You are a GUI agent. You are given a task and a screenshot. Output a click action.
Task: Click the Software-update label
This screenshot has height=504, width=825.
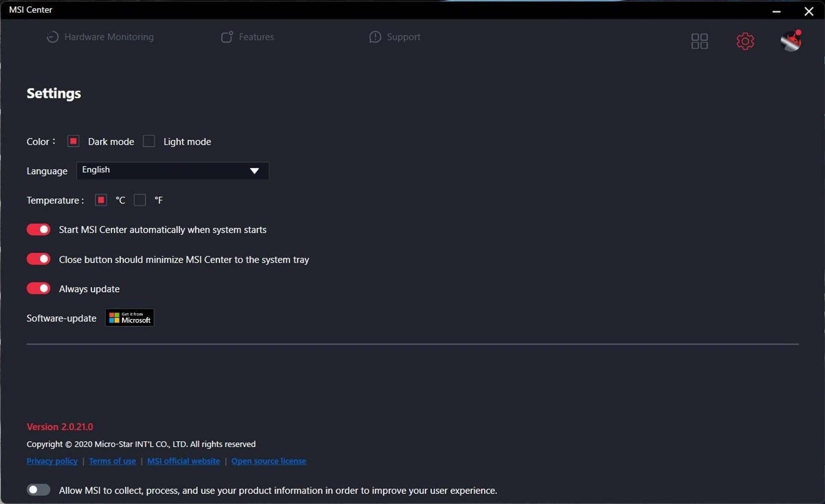[61, 318]
